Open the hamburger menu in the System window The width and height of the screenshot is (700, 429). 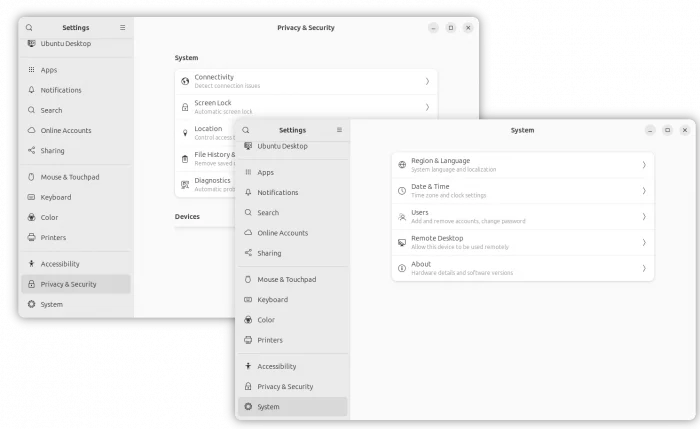(x=339, y=130)
